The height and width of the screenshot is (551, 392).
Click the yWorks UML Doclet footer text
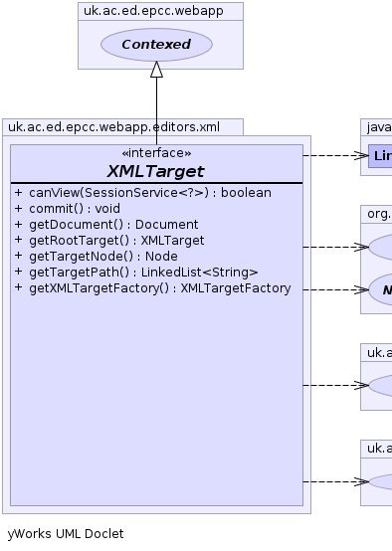[x=66, y=534]
